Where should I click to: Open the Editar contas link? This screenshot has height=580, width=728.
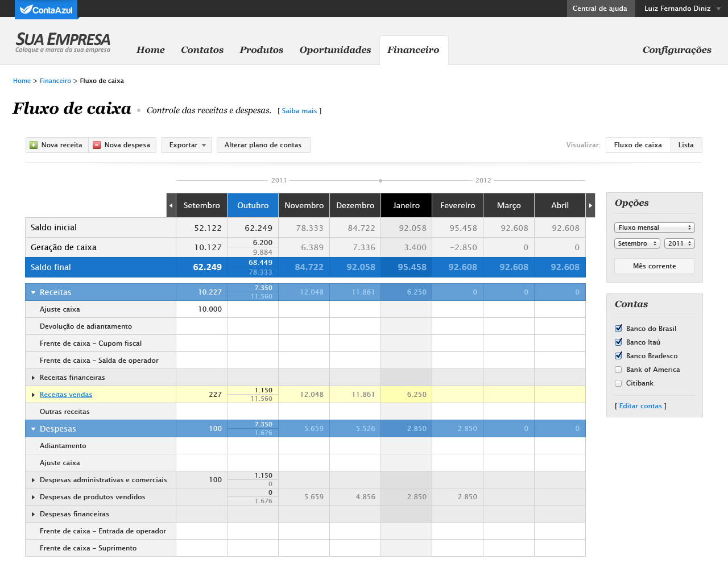[641, 405]
